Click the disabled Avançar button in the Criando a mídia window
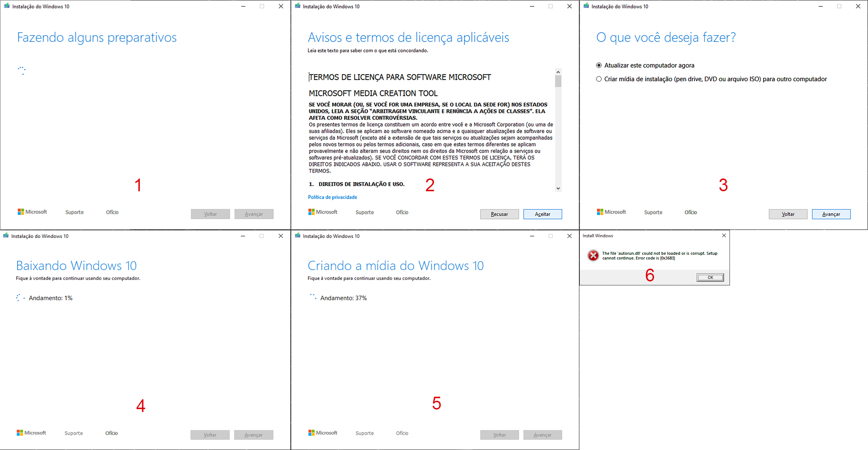 (542, 435)
